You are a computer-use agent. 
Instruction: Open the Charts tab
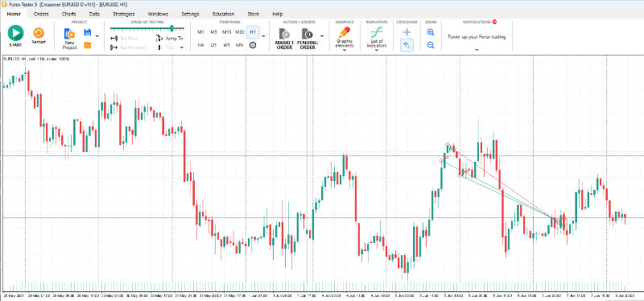[69, 14]
